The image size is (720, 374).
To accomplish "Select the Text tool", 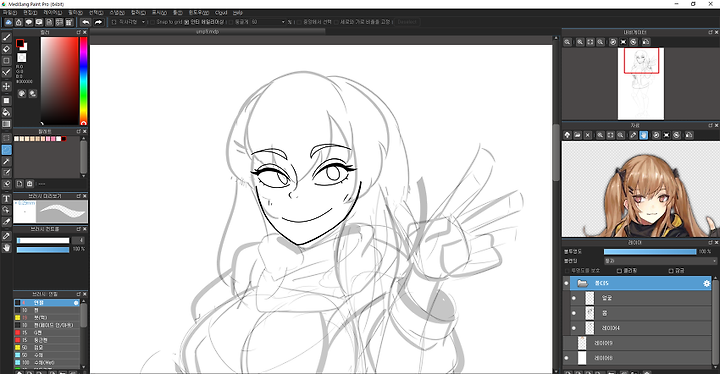I will pos(6,198).
